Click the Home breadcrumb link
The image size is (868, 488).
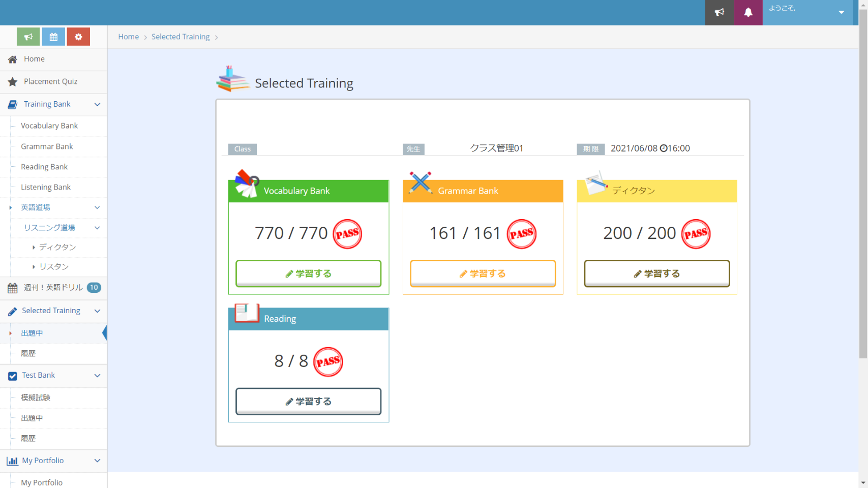click(128, 37)
